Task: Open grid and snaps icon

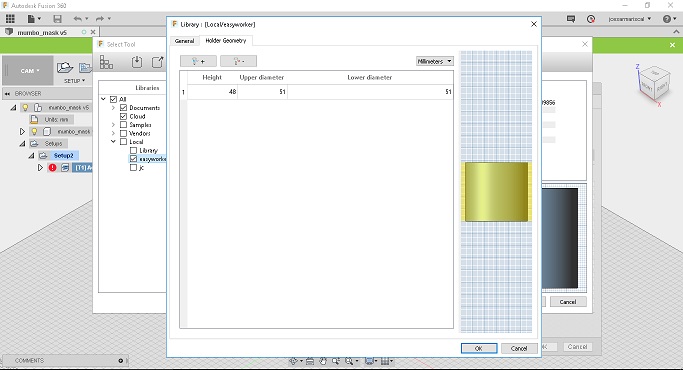Action: tap(385, 361)
